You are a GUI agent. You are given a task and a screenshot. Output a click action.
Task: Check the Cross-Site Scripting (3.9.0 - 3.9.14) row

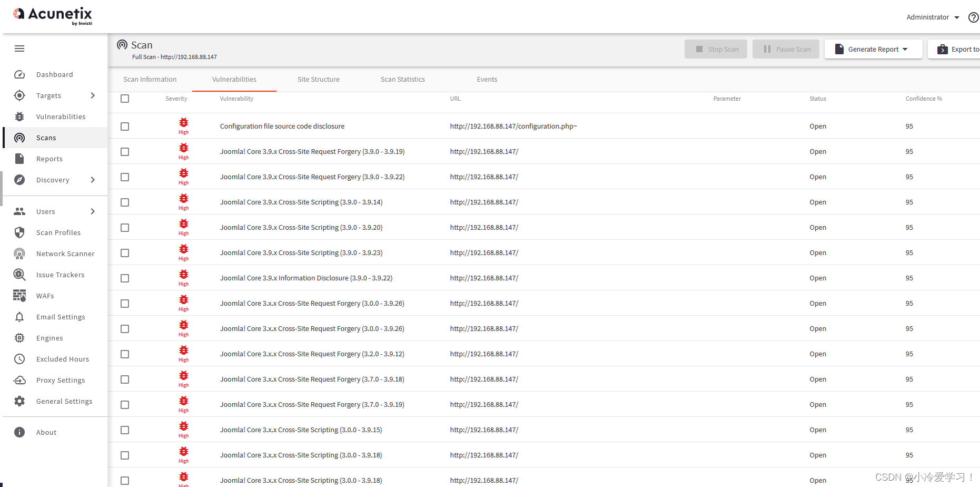pyautogui.click(x=125, y=202)
